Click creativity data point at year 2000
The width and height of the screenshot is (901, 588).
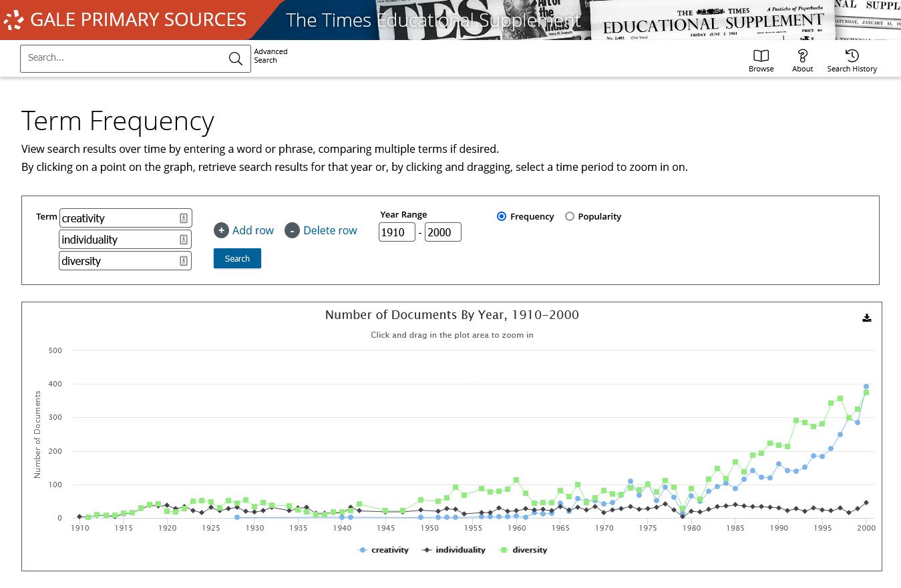pos(866,386)
